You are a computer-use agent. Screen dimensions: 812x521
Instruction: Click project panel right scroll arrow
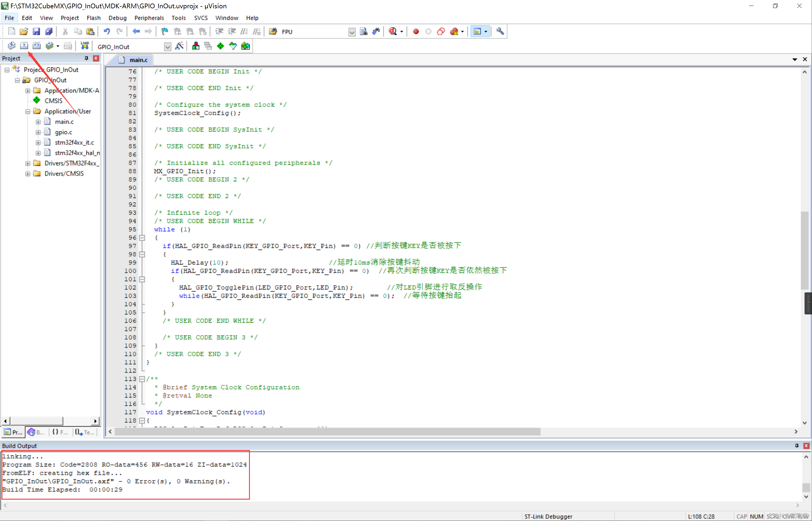click(96, 421)
